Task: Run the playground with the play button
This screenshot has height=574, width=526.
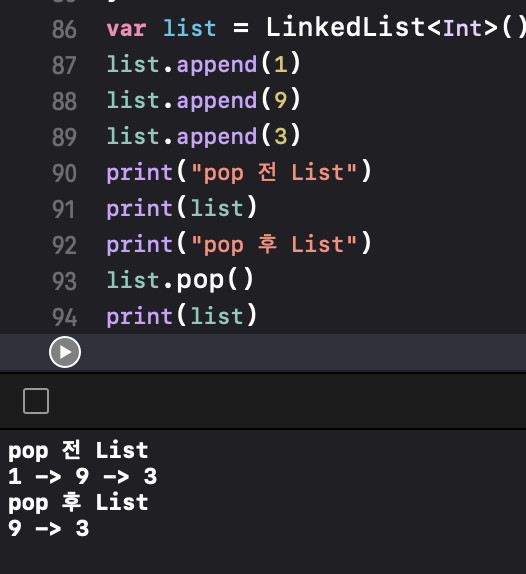Action: [x=65, y=352]
